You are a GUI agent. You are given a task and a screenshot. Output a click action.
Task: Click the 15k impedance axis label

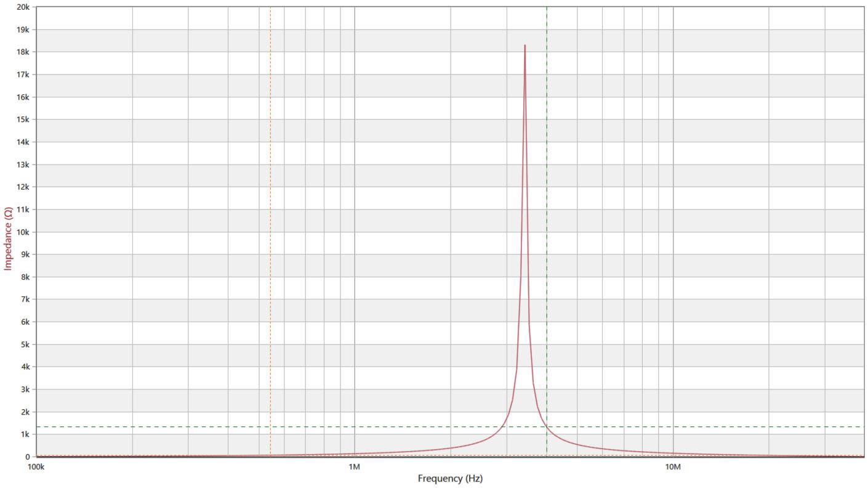23,120
